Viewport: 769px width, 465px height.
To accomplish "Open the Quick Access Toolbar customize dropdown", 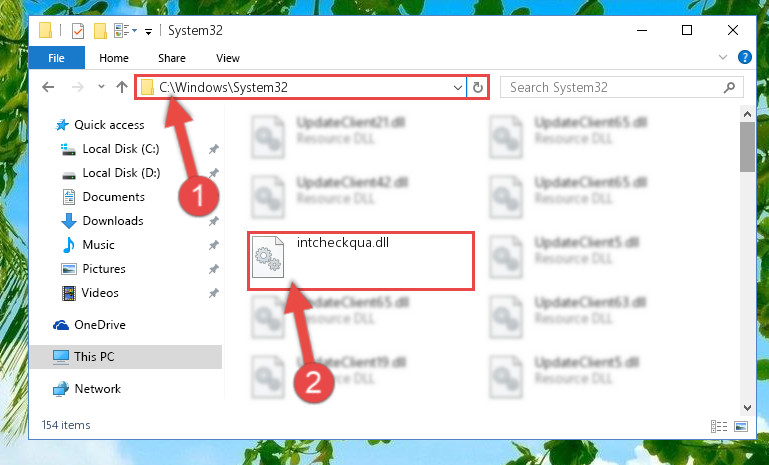I will pyautogui.click(x=148, y=32).
